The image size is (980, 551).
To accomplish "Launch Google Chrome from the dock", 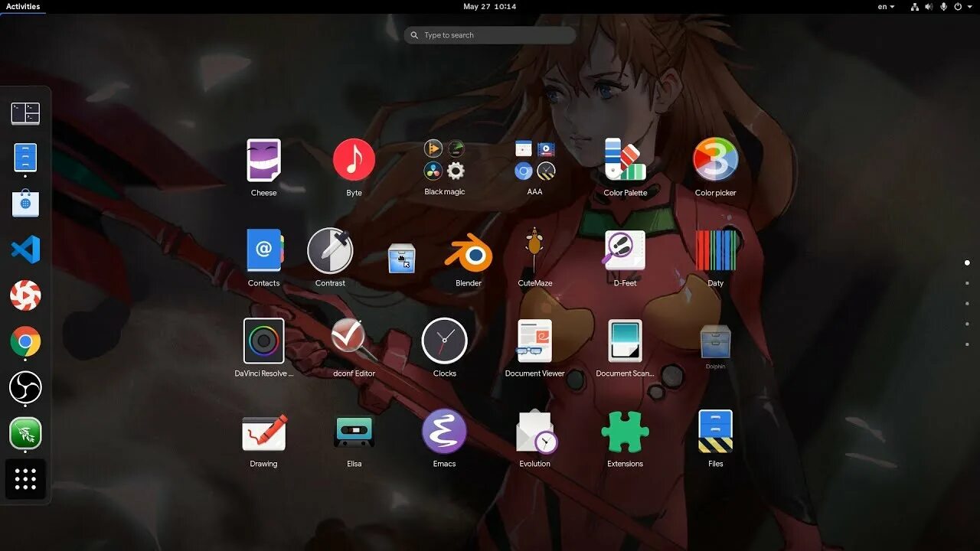I will (x=25, y=341).
